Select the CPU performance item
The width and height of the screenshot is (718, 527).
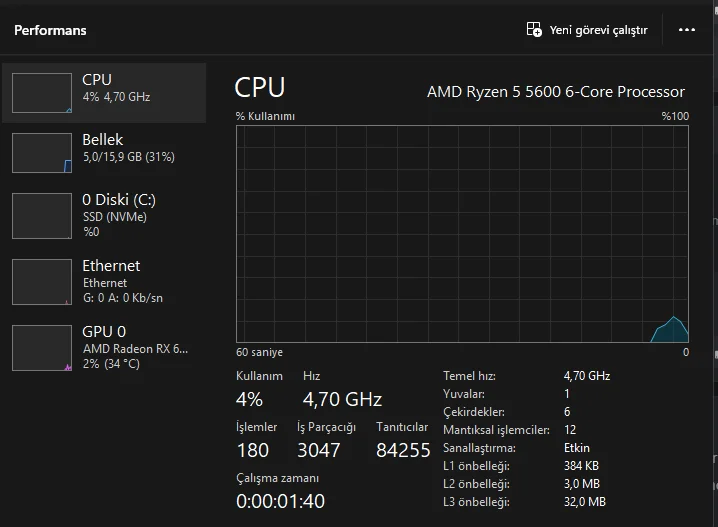pos(110,88)
